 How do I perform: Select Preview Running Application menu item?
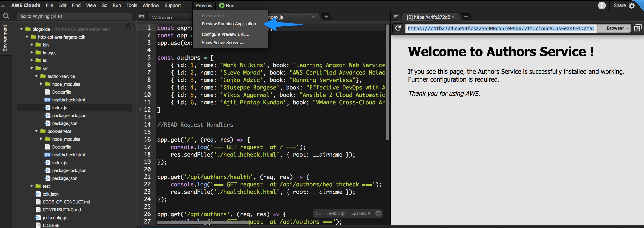(229, 24)
